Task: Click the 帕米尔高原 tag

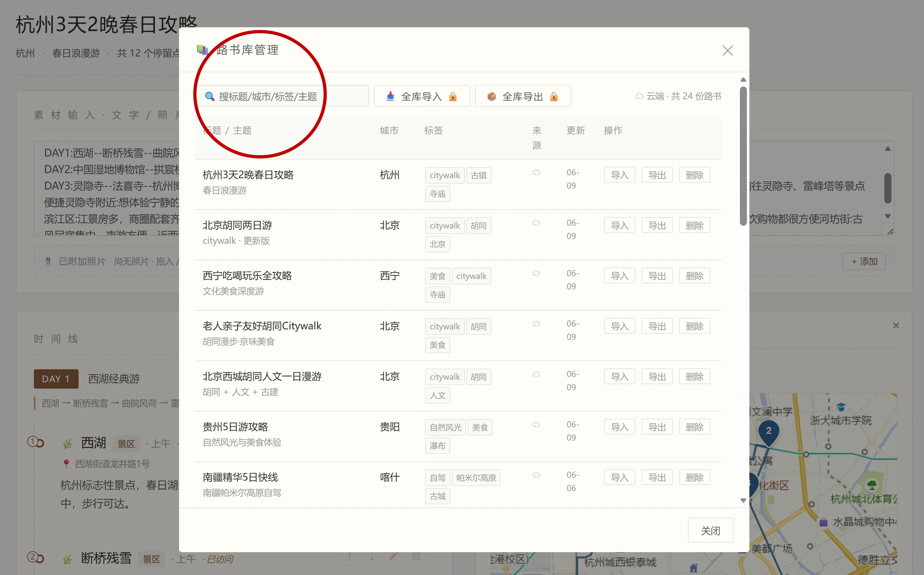Action: click(476, 478)
